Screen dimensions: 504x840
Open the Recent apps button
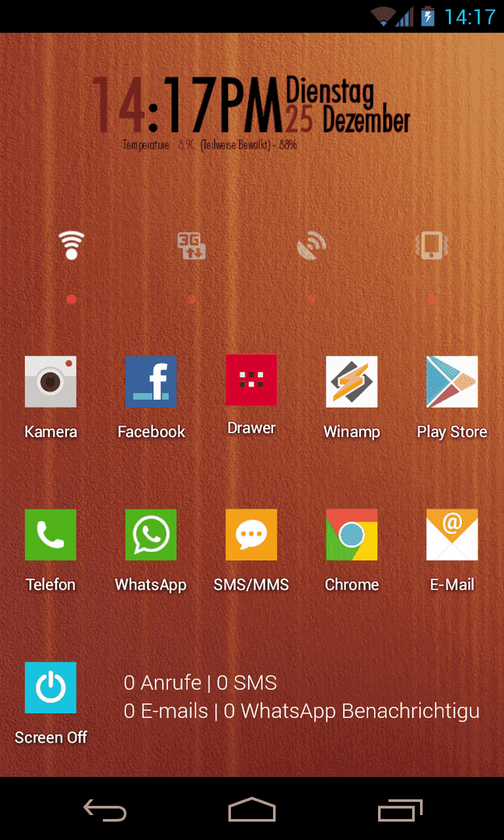400,810
